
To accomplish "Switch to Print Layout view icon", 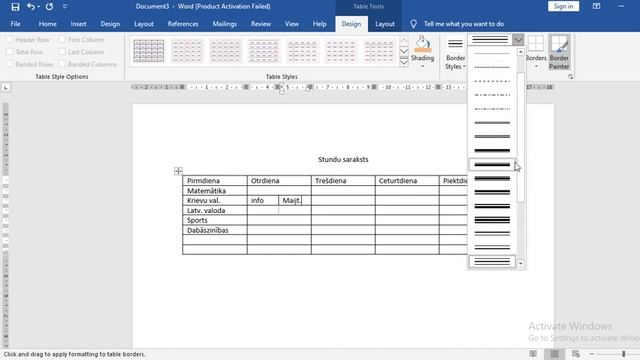I will click(x=554, y=354).
